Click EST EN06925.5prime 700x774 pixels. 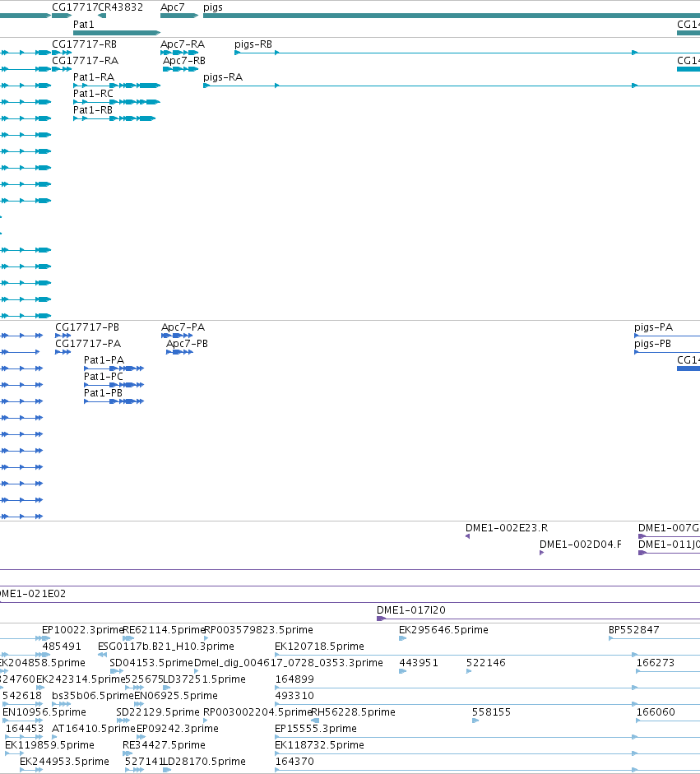tap(176, 696)
